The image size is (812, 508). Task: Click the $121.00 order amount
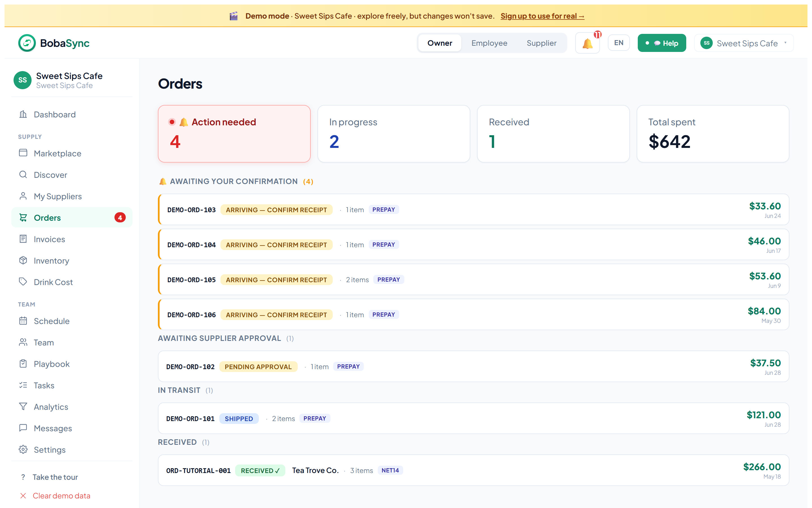764,415
